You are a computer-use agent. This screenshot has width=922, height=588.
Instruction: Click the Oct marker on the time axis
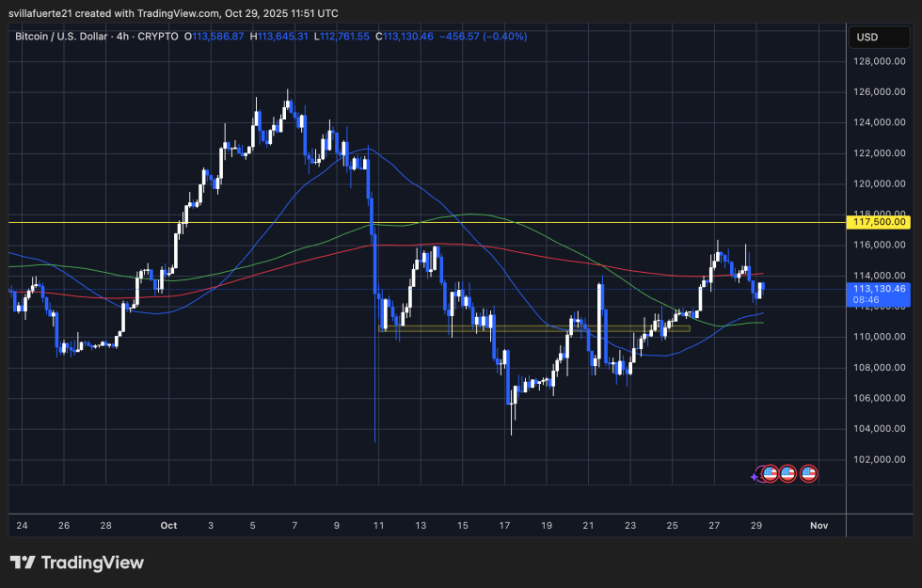[168, 526]
